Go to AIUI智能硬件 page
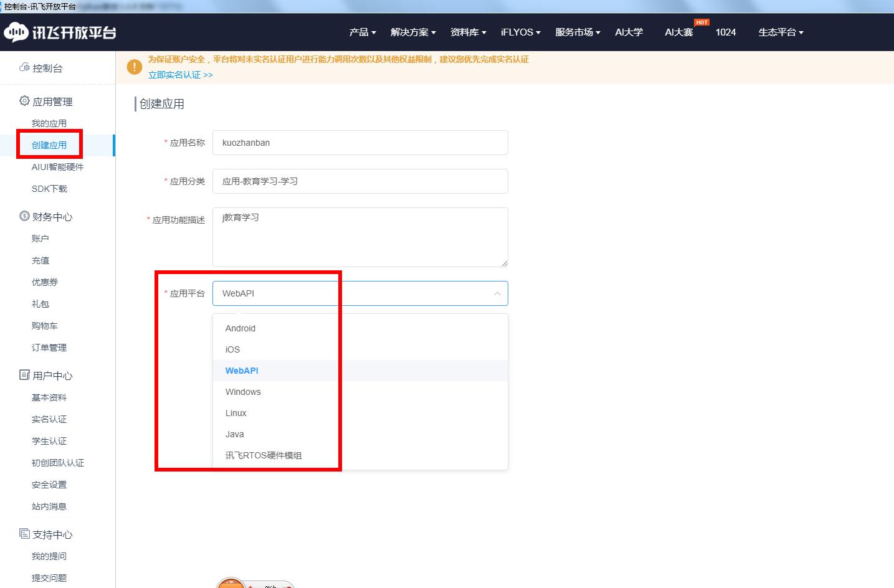Image resolution: width=894 pixels, height=588 pixels. tap(57, 167)
